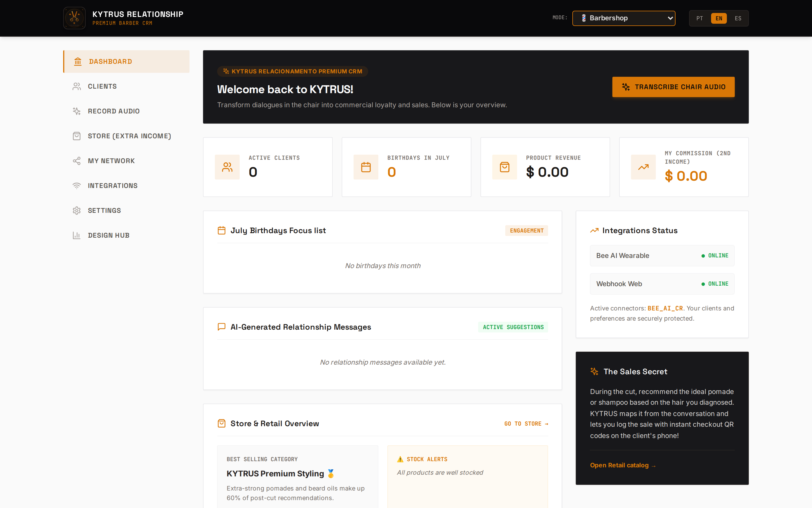812x508 pixels.
Task: Click the Active Suggestions badge
Action: (x=513, y=327)
